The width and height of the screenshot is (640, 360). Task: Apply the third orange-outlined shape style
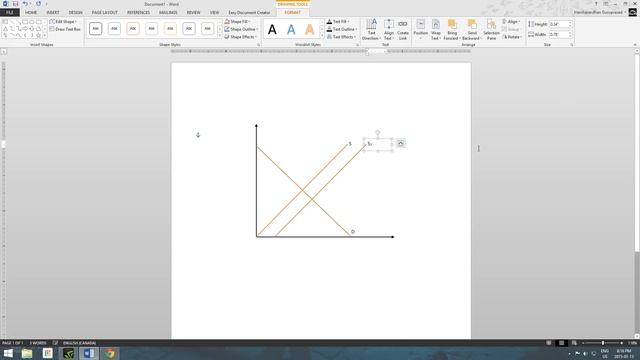click(x=133, y=29)
